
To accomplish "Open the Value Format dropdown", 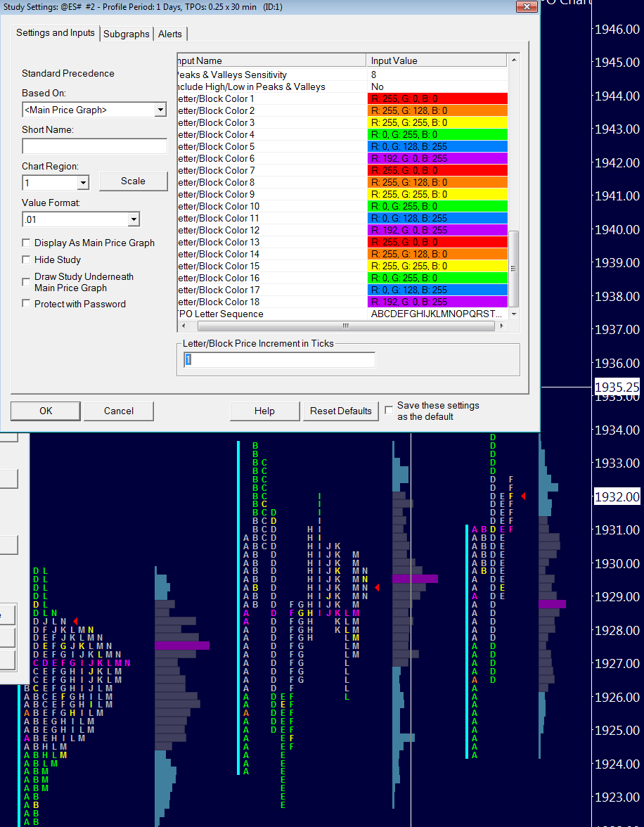I will 134,220.
